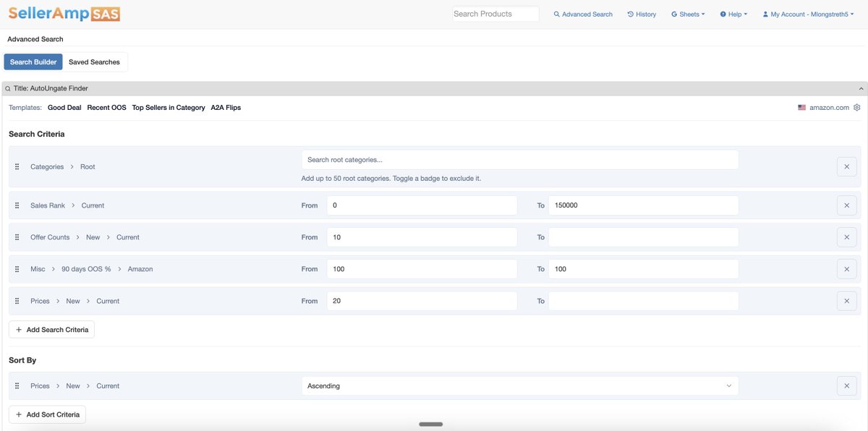Image resolution: width=868 pixels, height=431 pixels.
Task: Click the empty Prices To field
Action: coord(643,301)
